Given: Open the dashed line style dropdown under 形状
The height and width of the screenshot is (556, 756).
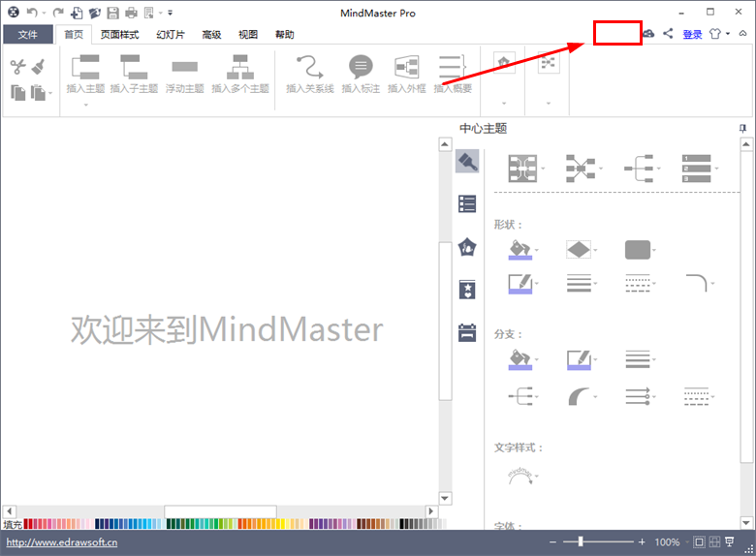Looking at the screenshot, I should (x=641, y=283).
